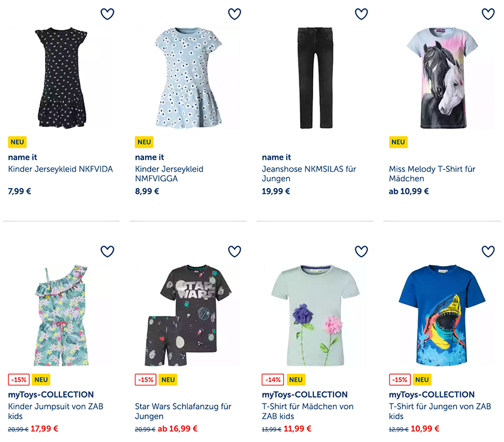Image resolution: width=504 pixels, height=442 pixels.
Task: Open Kinder Jumpsuit von ZAB kids link
Action: click(x=56, y=411)
